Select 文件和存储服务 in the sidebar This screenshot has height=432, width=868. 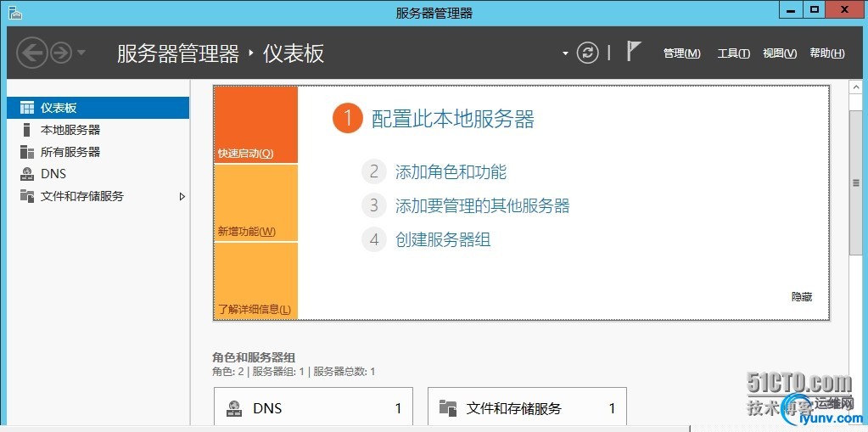[98, 196]
